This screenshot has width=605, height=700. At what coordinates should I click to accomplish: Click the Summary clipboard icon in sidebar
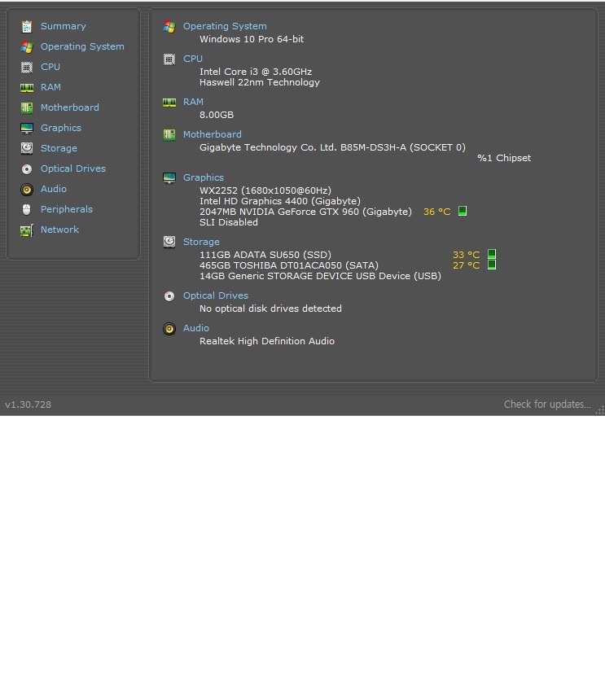(x=27, y=27)
